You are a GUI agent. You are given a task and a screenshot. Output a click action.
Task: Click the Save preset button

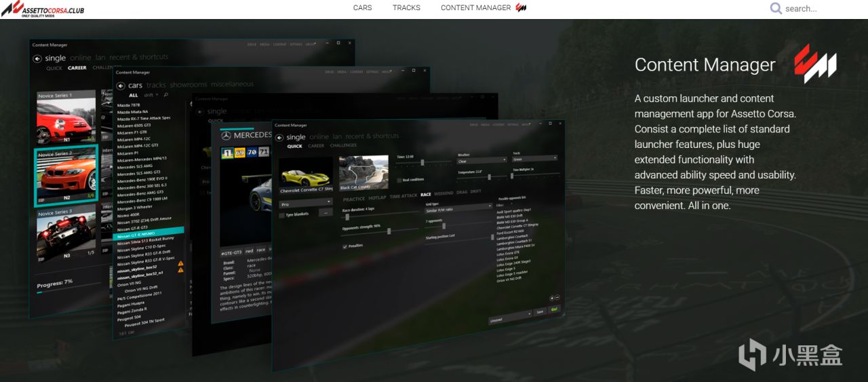[x=540, y=312]
